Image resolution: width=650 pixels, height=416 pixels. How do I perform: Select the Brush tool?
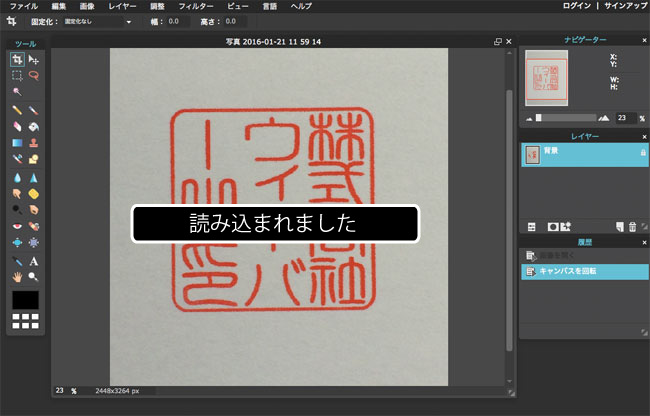click(x=34, y=110)
